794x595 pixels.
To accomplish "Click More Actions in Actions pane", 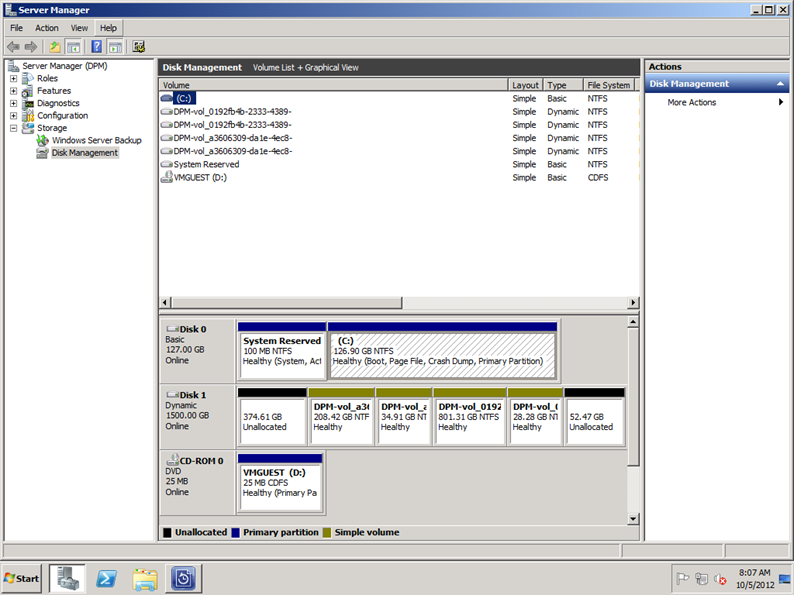I will pos(691,102).
